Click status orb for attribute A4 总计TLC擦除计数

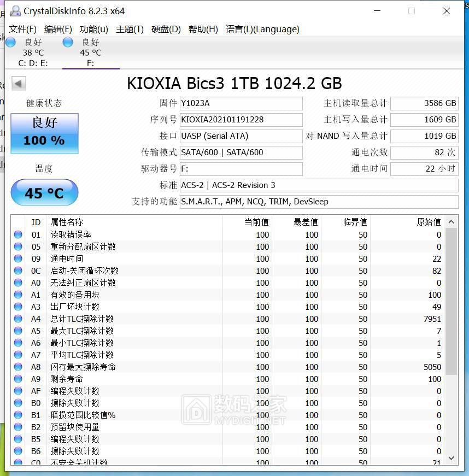[18, 319]
